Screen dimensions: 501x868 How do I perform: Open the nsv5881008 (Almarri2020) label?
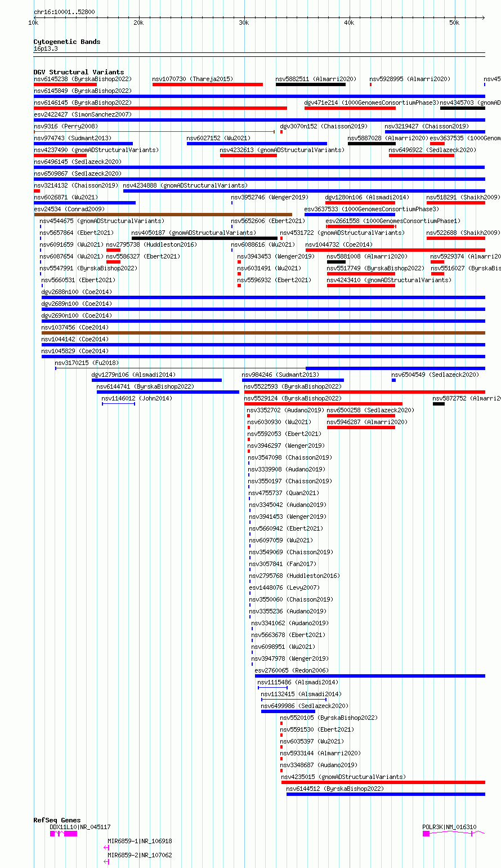click(x=367, y=257)
